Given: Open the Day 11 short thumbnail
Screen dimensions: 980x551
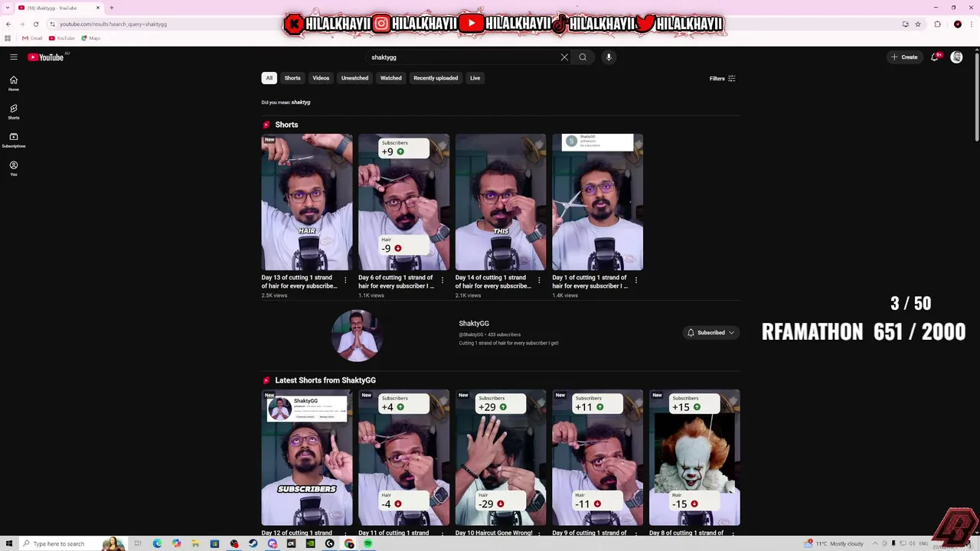Looking at the screenshot, I should click(x=403, y=458).
